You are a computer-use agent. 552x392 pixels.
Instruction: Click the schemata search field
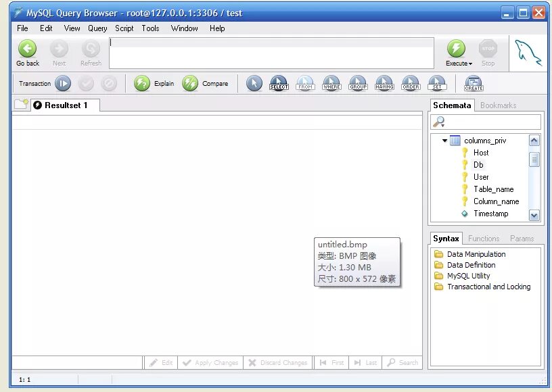click(x=486, y=122)
